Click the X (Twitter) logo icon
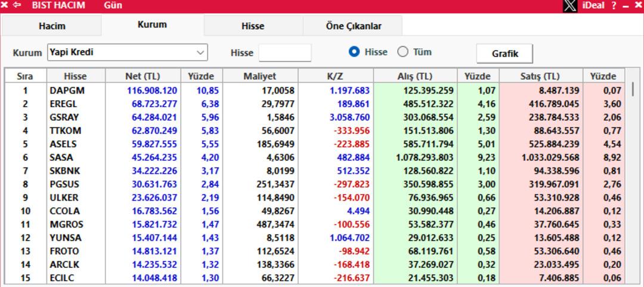Screen dimensions: 644x287 click(x=570, y=6)
